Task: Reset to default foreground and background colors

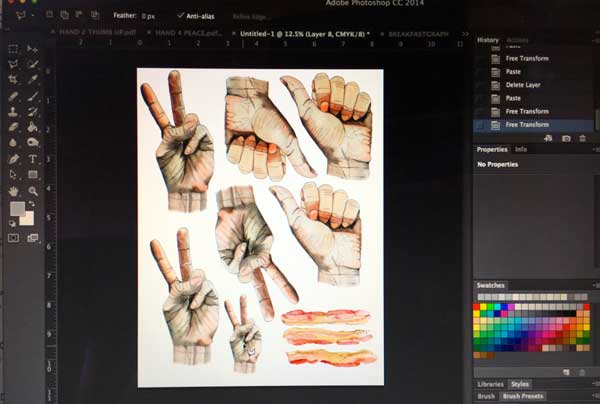Action: tap(12, 223)
